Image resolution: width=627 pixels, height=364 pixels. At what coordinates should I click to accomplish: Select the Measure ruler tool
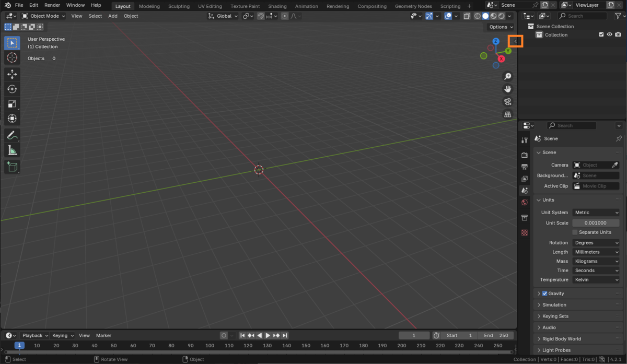coord(12,150)
